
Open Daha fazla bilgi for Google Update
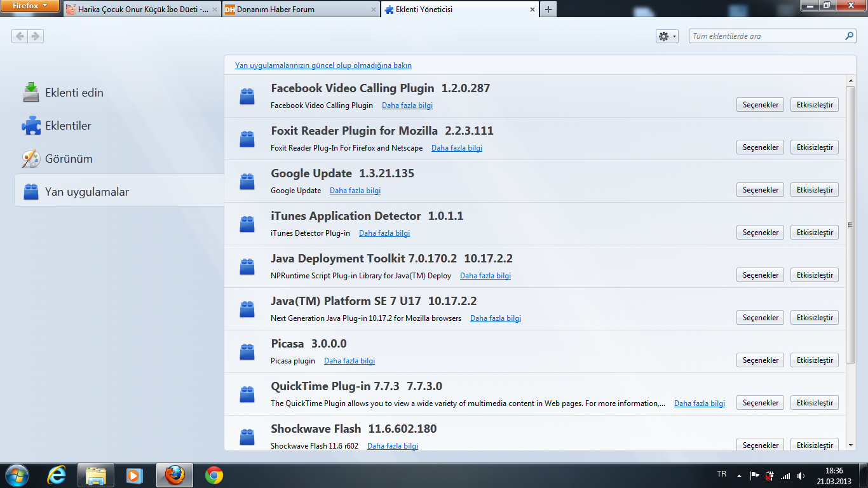(x=355, y=191)
